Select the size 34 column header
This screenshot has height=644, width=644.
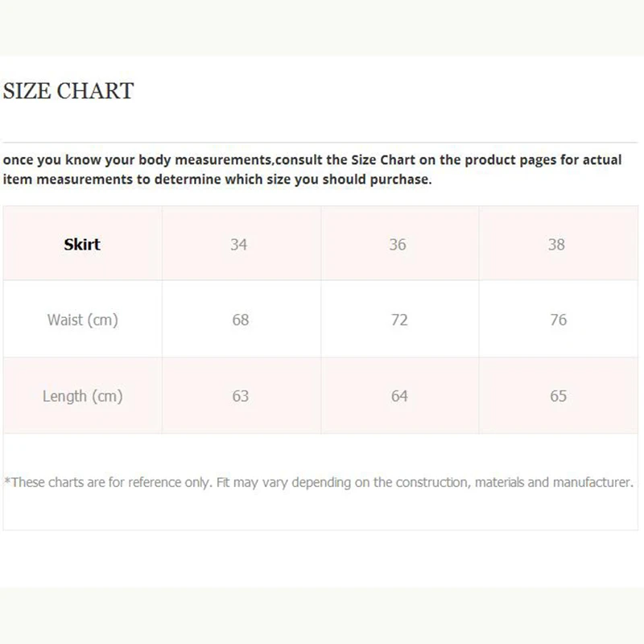[239, 244]
